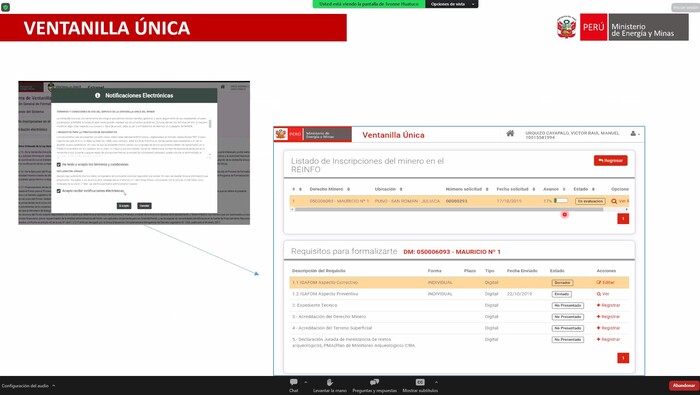Open the Zoom Chat panel icon

pos(293,382)
